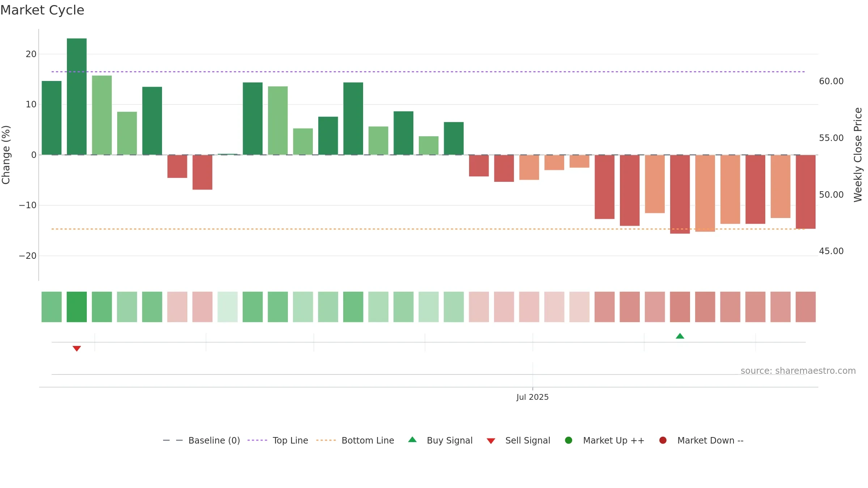This screenshot has height=488, width=868.
Task: Click the 60.00 price axis label
Action: (831, 81)
